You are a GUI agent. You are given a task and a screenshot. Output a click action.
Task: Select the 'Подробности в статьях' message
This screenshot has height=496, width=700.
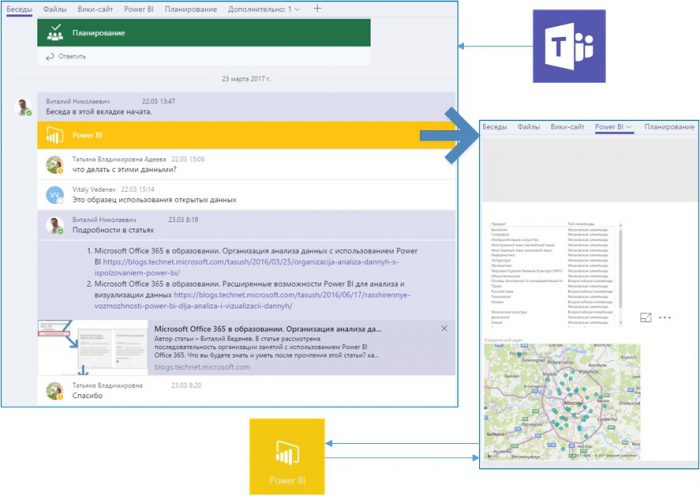(x=113, y=230)
